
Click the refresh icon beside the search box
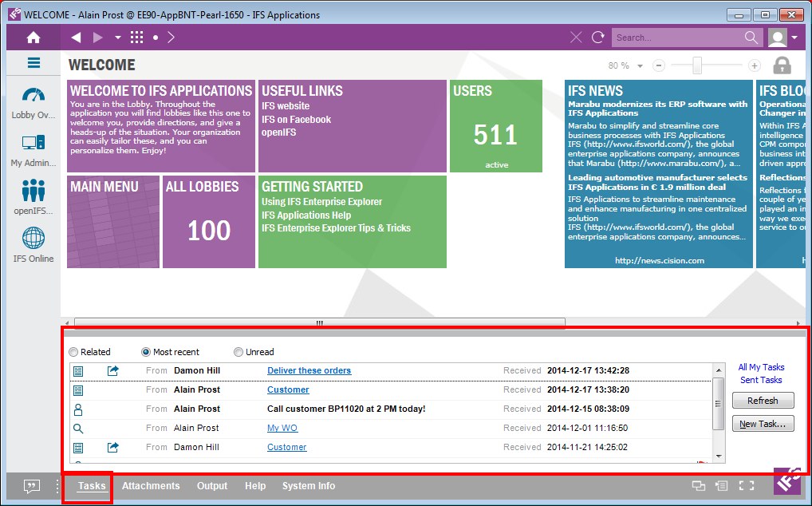(597, 38)
